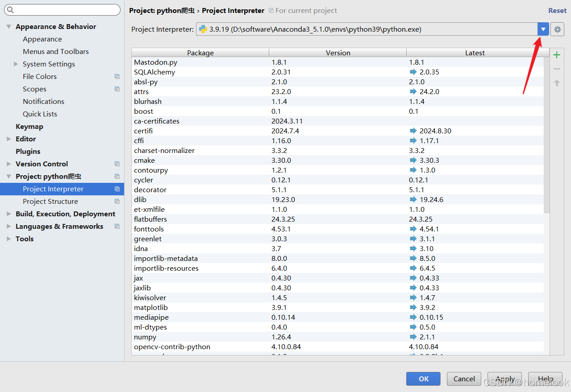Click the Cancel button

(x=464, y=379)
